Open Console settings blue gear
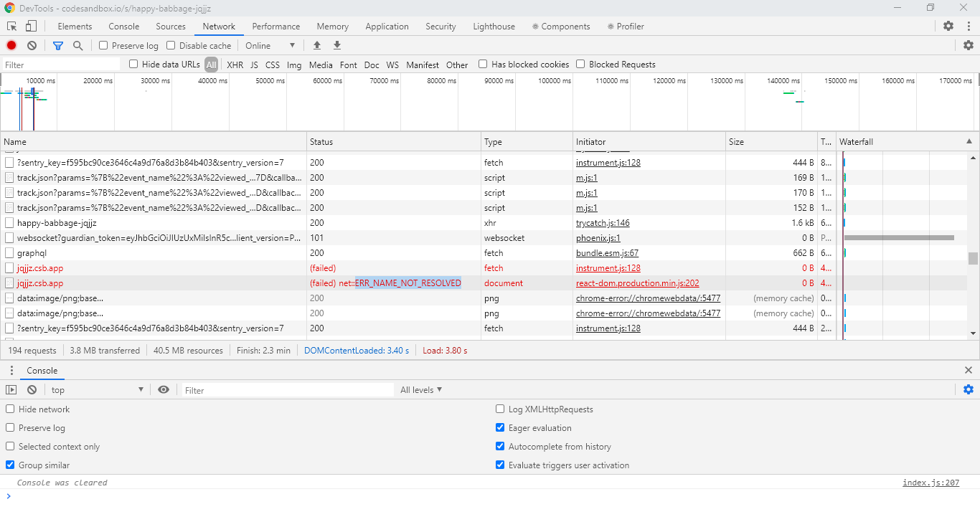This screenshot has width=980, height=517. pyautogui.click(x=969, y=389)
